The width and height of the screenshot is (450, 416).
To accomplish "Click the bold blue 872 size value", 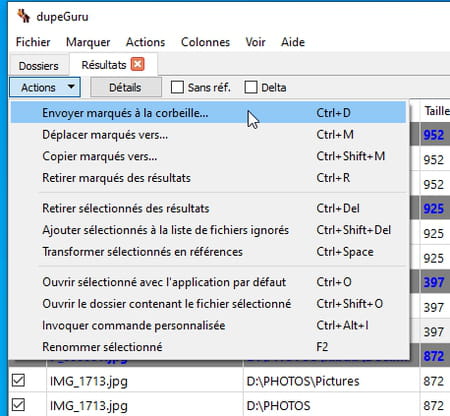I will click(434, 356).
